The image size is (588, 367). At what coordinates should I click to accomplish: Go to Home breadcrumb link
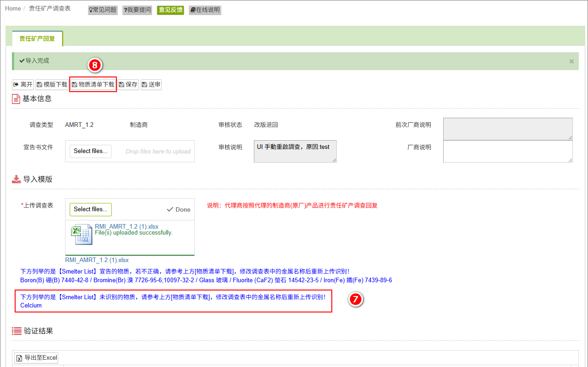13,9
